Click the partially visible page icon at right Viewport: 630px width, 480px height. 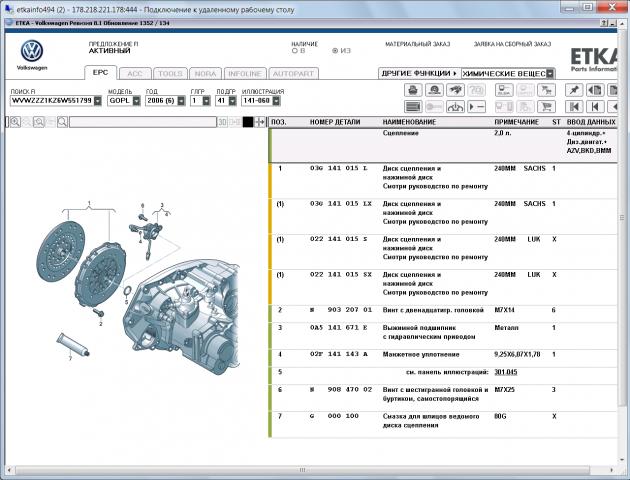612,90
